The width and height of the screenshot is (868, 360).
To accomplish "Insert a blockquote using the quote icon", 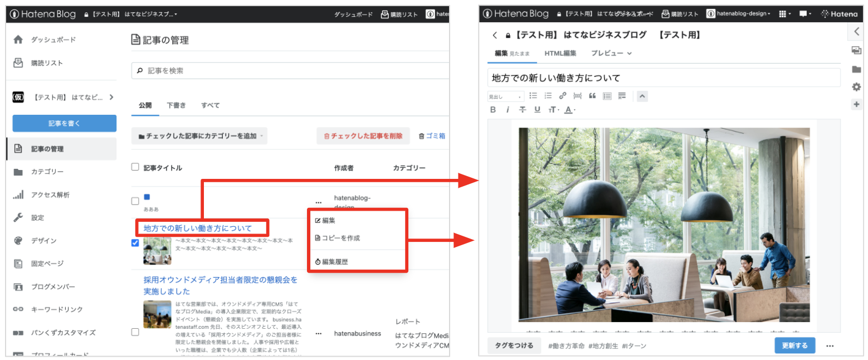I will tap(592, 96).
